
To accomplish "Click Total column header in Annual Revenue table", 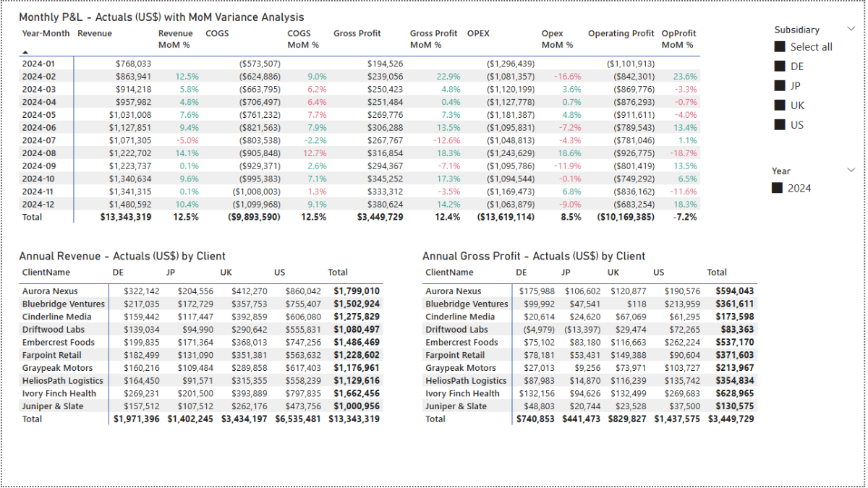I will click(337, 273).
